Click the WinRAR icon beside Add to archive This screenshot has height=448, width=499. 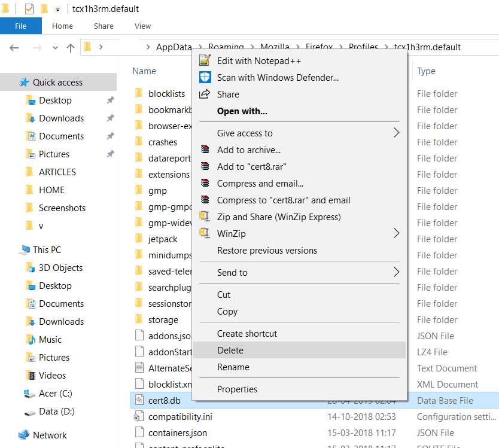pyautogui.click(x=205, y=150)
